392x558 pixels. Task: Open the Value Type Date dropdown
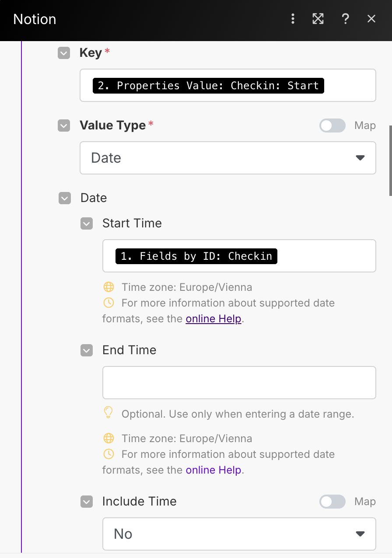pyautogui.click(x=228, y=158)
